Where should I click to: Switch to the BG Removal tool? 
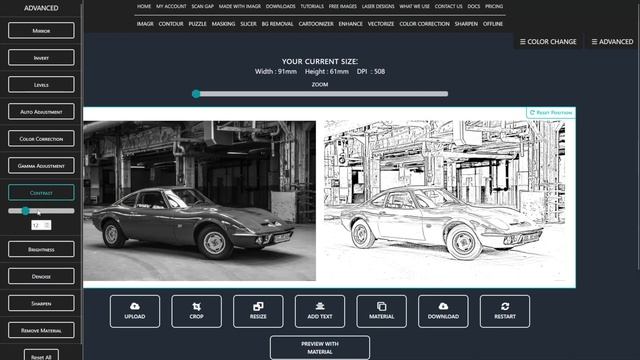point(277,24)
